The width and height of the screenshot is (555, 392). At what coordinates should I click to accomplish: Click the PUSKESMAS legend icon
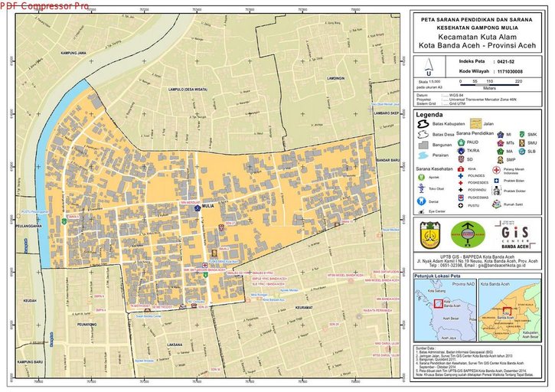[x=461, y=197]
